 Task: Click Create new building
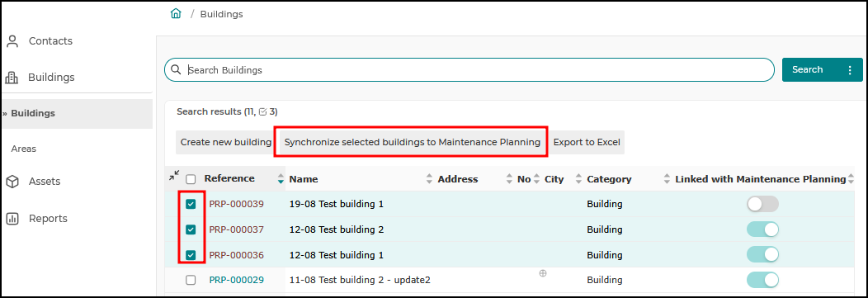[226, 142]
